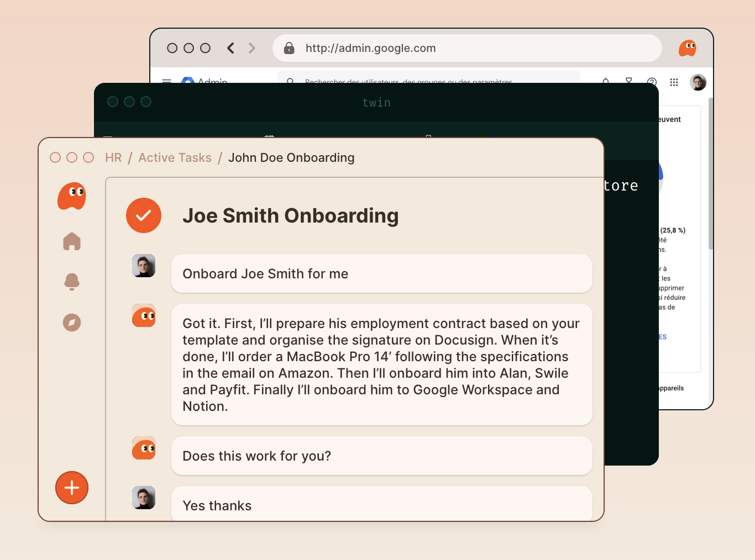This screenshot has width=755, height=560.
Task: Click John Doe Onboarding breadcrumb
Action: pos(291,158)
